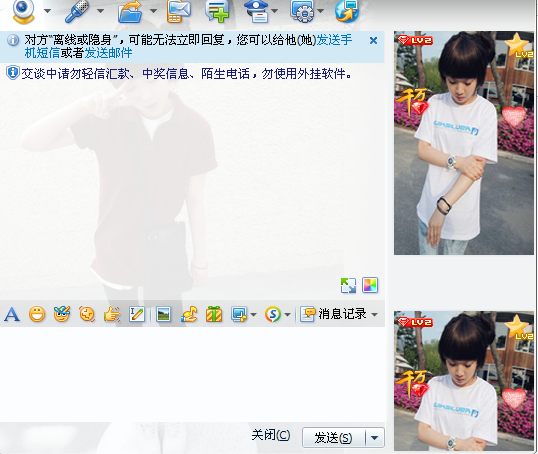Click the contact's avatar photo at top right
538x454 pixels.
[464, 143]
